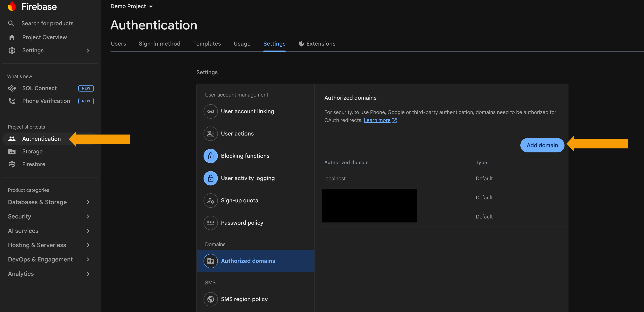Click the Firebase flame logo
Image resolution: width=644 pixels, height=312 pixels.
(12, 6)
